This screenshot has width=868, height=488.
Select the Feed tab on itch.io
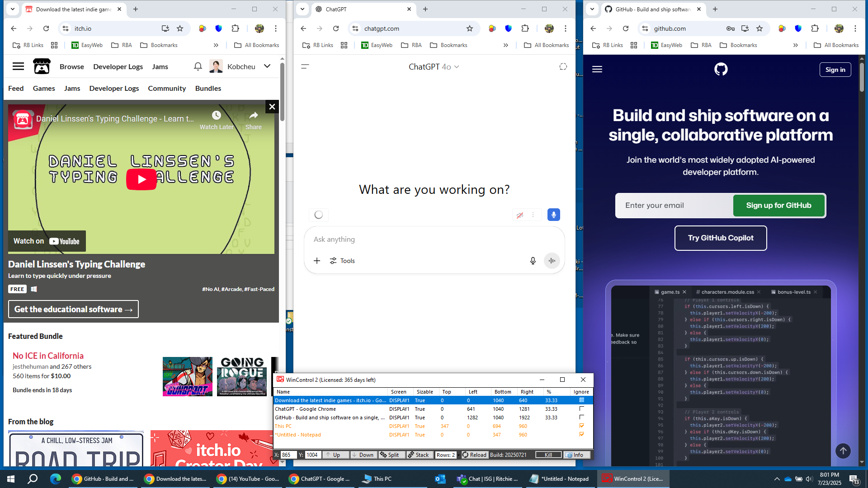coord(16,89)
